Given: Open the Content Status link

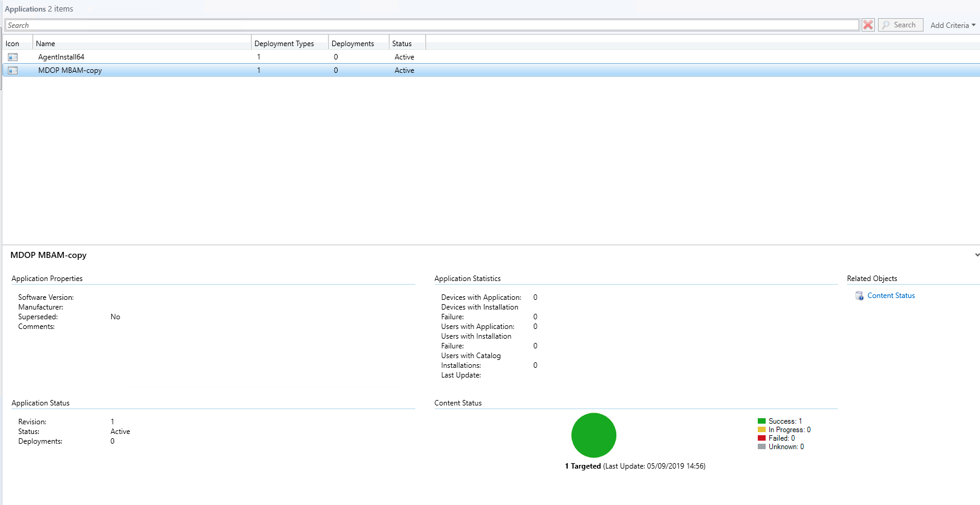Looking at the screenshot, I should (x=891, y=296).
